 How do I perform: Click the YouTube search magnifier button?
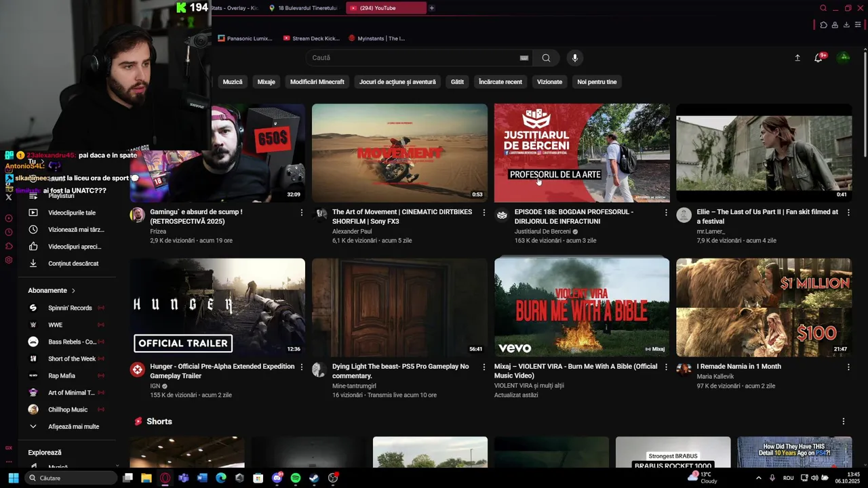click(546, 58)
